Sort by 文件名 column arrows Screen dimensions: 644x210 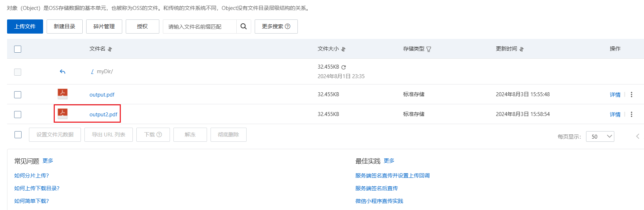[110, 49]
